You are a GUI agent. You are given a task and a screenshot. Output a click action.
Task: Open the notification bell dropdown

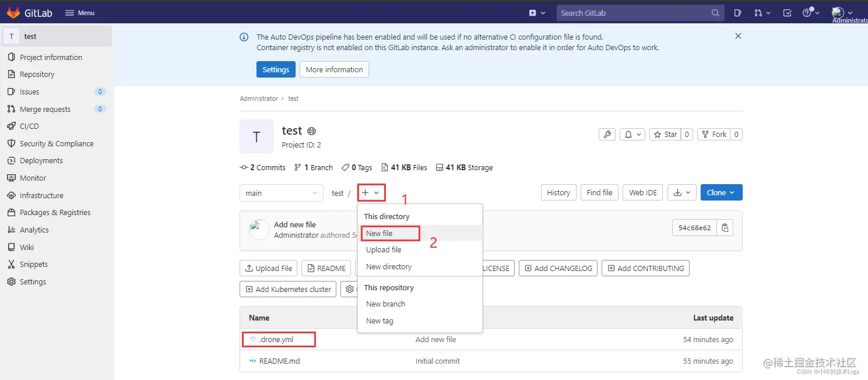click(632, 134)
